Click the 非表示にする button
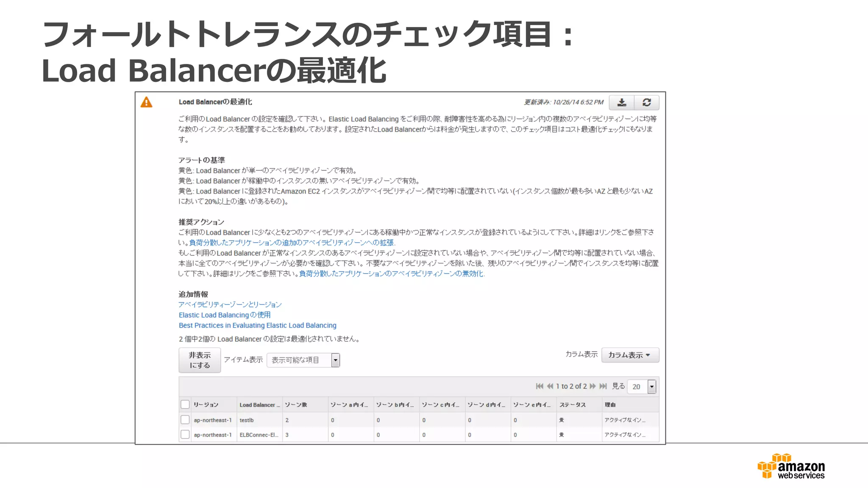Image resolution: width=868 pixels, height=488 pixels. click(x=200, y=360)
